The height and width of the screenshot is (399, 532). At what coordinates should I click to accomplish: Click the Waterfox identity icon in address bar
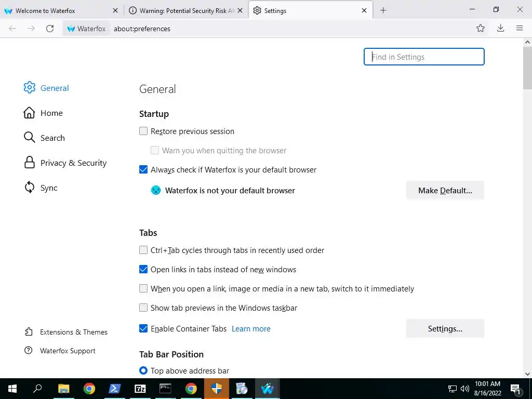click(87, 29)
